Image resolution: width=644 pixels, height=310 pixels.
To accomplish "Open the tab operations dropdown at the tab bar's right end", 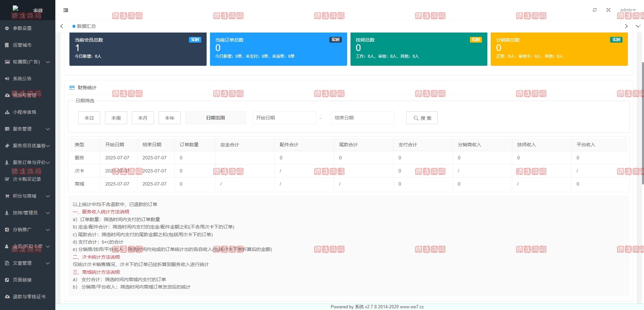I will coord(638,26).
